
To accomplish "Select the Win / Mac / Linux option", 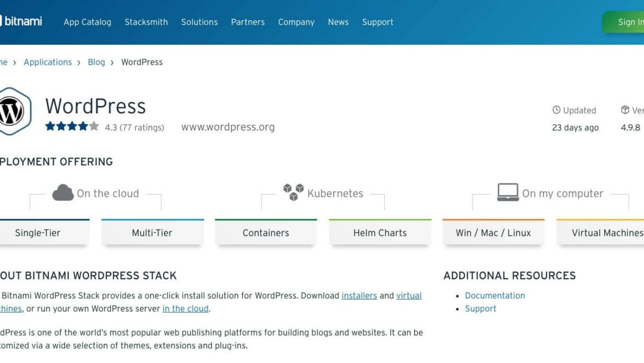I will tap(493, 232).
